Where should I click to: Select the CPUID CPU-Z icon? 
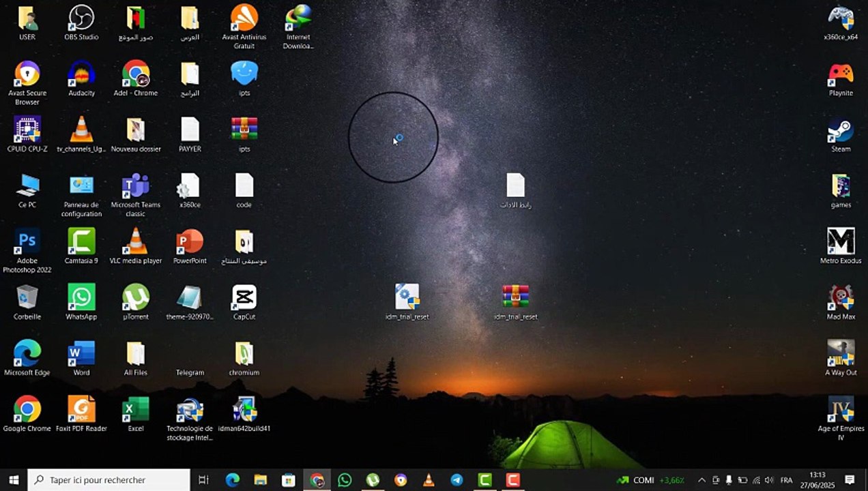(x=27, y=134)
